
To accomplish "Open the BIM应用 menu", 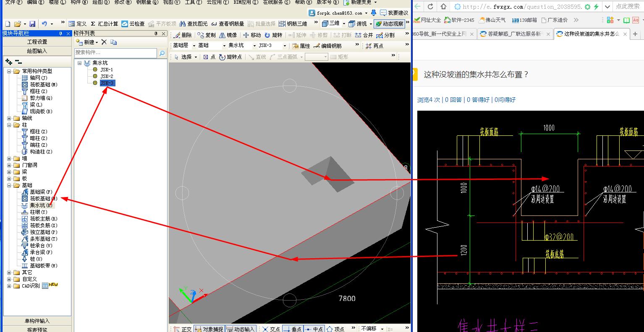I will 246,2.
